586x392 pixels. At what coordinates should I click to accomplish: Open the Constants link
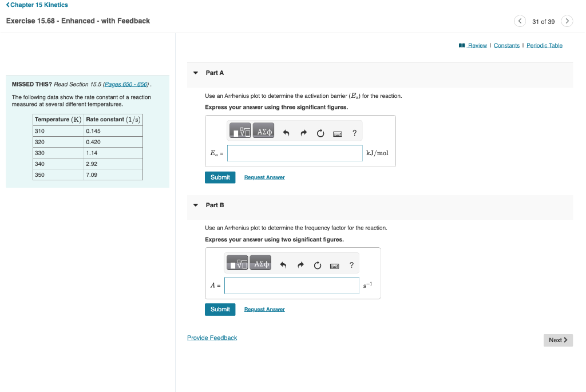506,46
